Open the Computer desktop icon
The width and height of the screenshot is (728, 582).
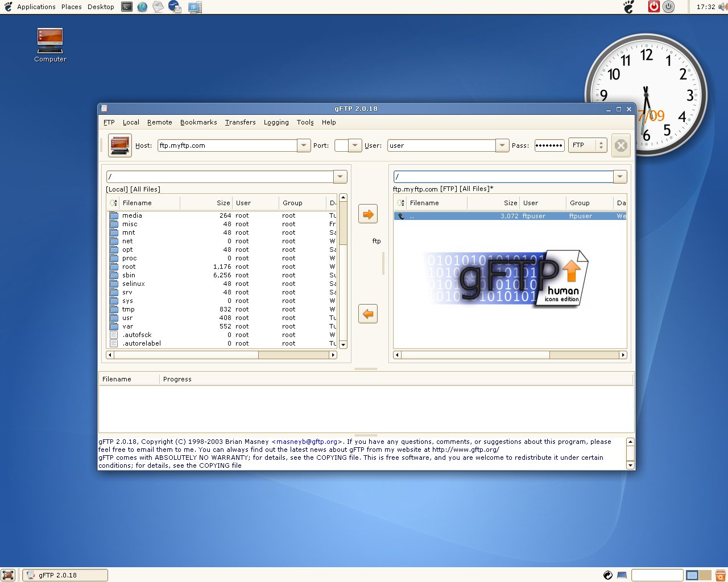pos(50,45)
